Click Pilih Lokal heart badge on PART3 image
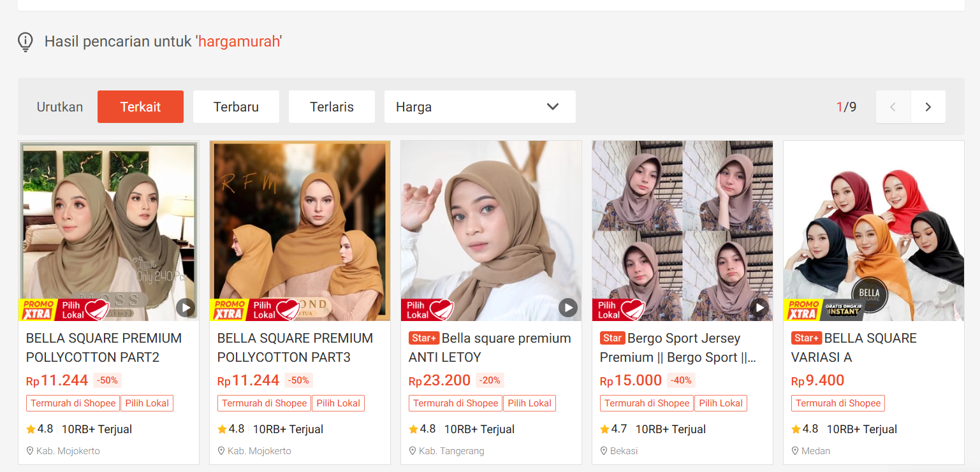This screenshot has width=980, height=472. coord(275,310)
